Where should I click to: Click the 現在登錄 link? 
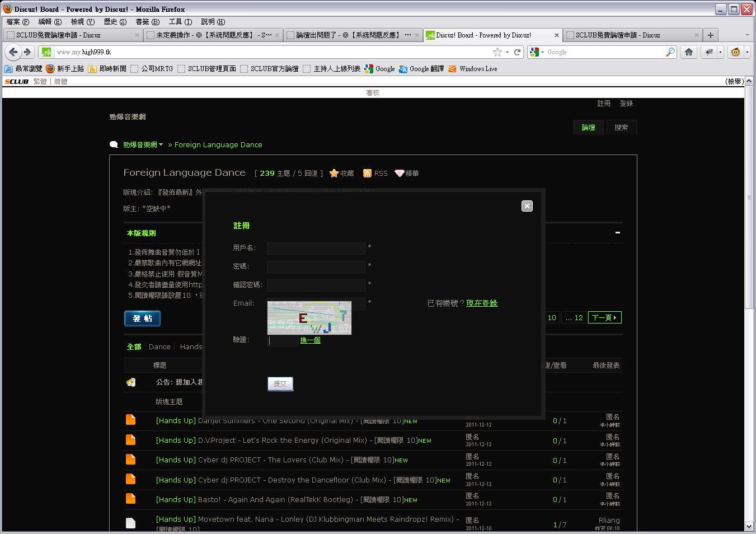(x=481, y=303)
